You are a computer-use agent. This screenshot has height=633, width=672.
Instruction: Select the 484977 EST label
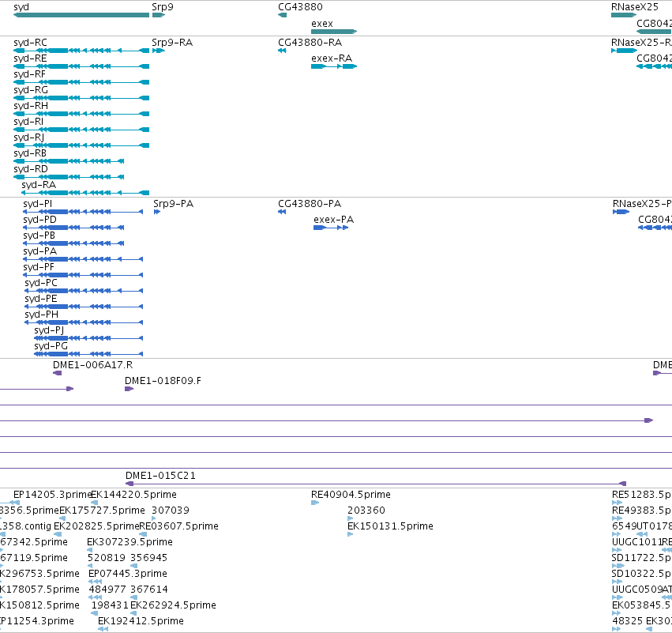[107, 590]
